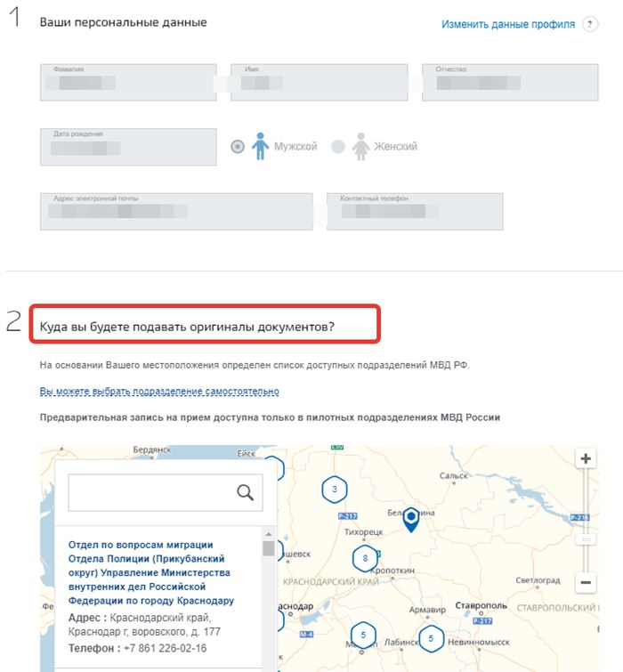The image size is (623, 672).
Task: Click the phone number +7 861 226-02-16
Action: pos(165,648)
